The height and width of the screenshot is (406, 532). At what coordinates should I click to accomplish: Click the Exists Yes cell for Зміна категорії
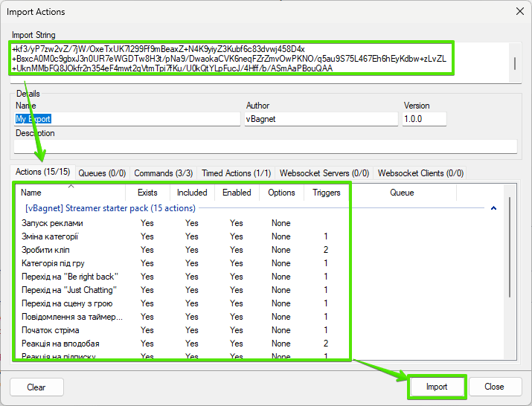[147, 236]
